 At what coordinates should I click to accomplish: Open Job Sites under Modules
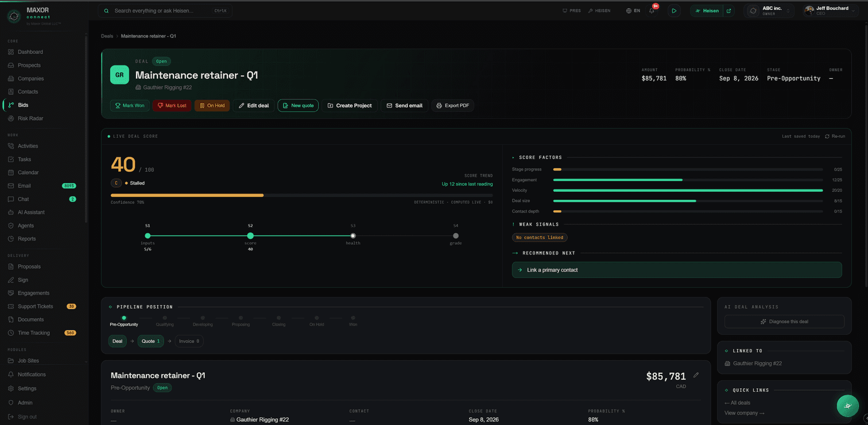point(28,361)
